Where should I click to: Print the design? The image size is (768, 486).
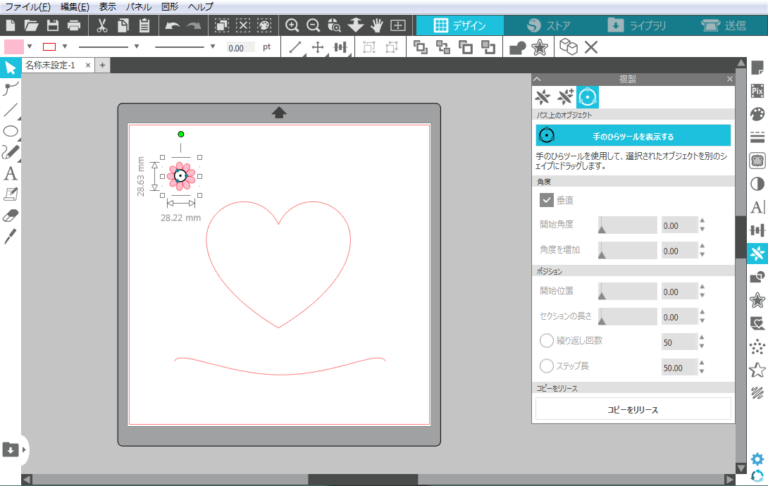(x=74, y=25)
